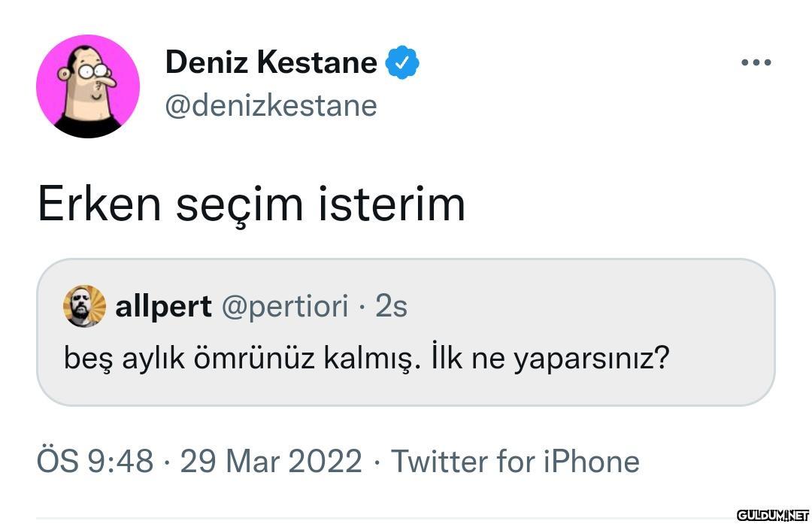
Task: Click the word "Erken" in the tweet
Action: (99, 204)
